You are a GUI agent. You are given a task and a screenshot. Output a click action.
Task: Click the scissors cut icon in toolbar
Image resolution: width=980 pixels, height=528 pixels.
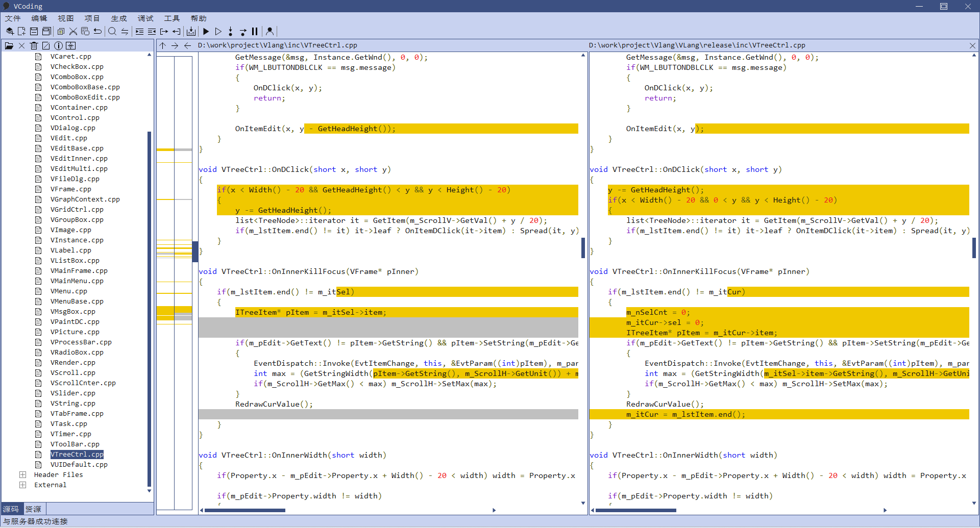tap(73, 31)
